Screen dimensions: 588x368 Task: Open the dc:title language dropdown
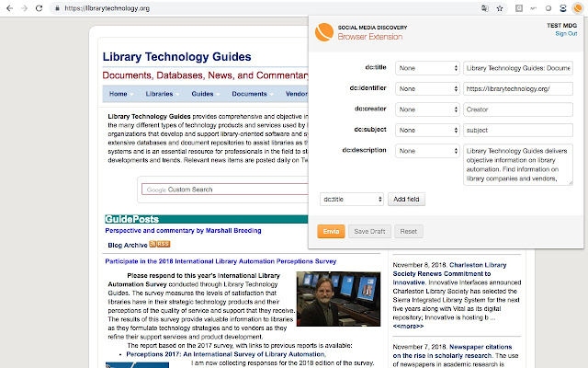tap(427, 68)
